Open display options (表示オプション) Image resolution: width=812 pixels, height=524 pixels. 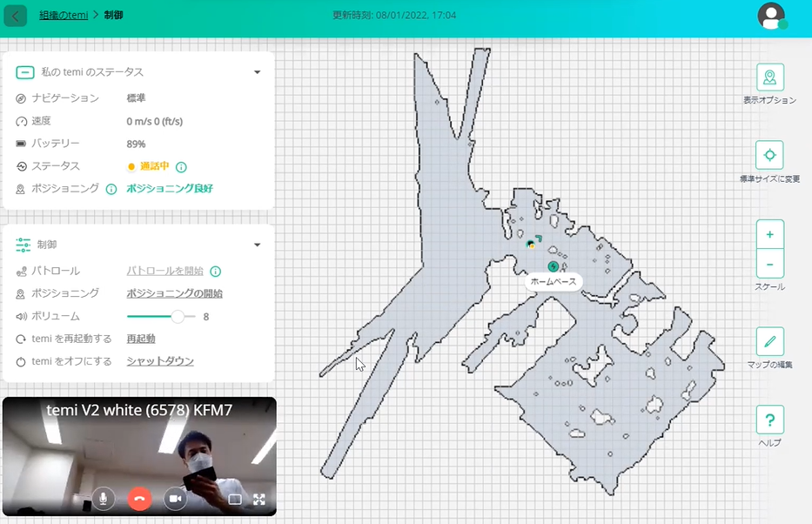(769, 77)
